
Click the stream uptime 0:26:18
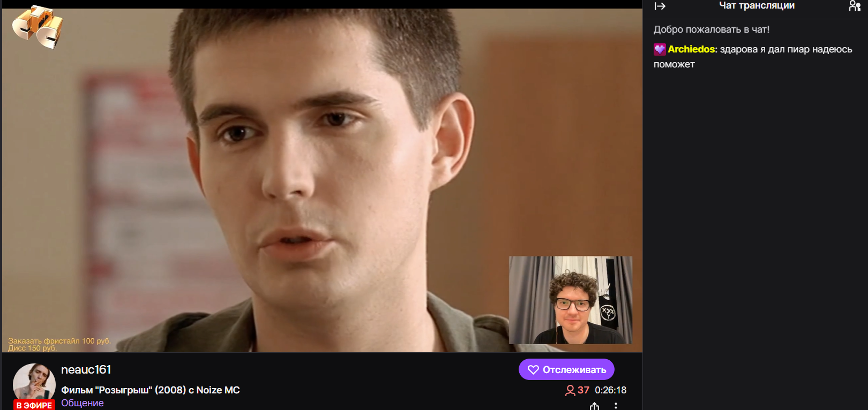click(x=610, y=391)
